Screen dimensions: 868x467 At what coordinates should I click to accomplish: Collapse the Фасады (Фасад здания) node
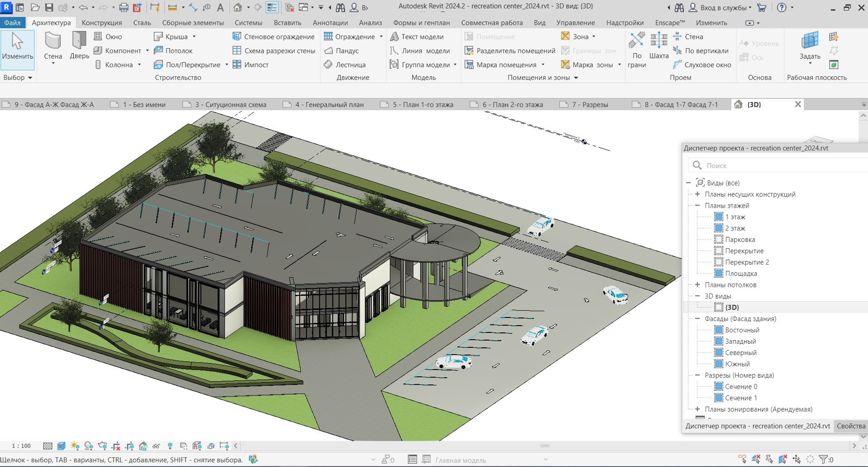698,318
